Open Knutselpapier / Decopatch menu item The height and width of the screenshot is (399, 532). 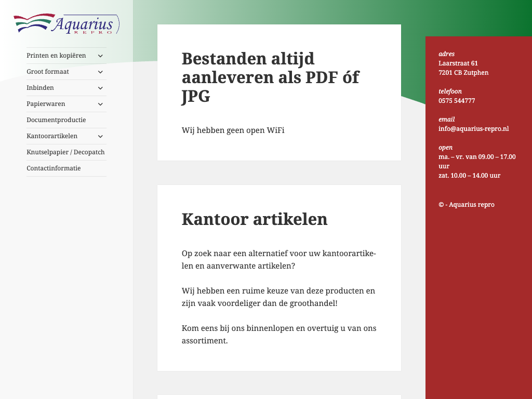[x=65, y=152]
